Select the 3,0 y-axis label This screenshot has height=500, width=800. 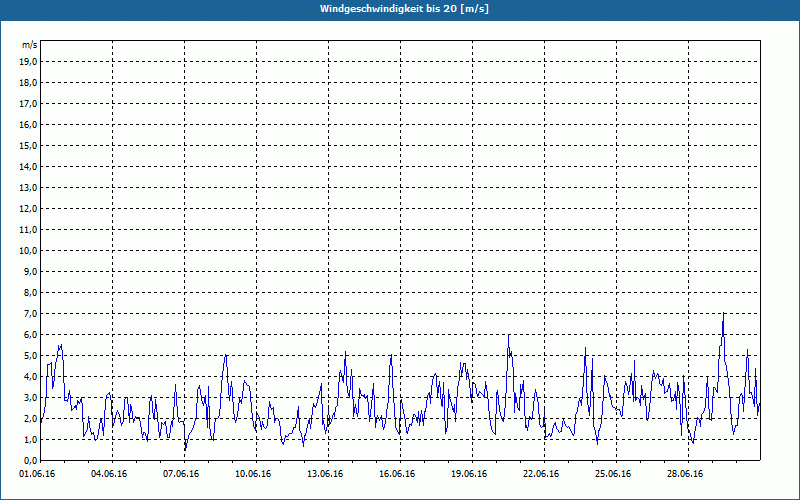(x=31, y=397)
